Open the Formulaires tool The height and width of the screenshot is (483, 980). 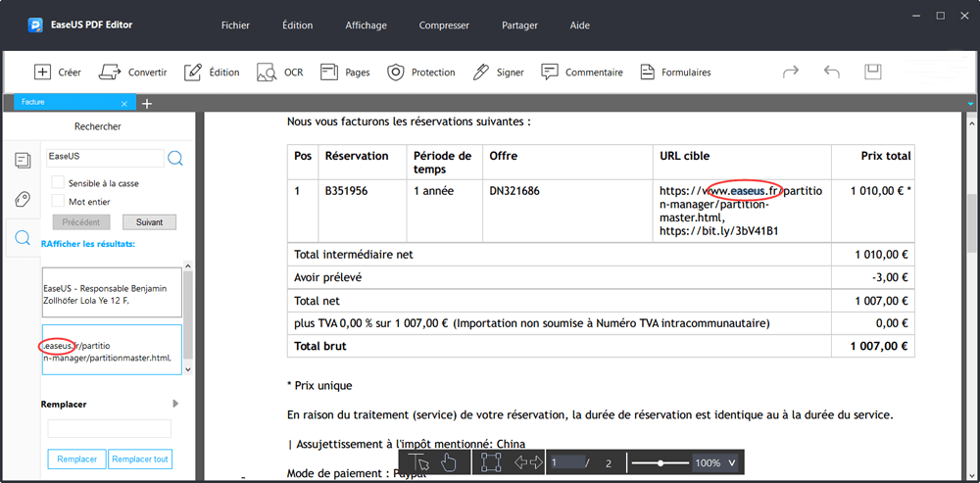pyautogui.click(x=647, y=72)
